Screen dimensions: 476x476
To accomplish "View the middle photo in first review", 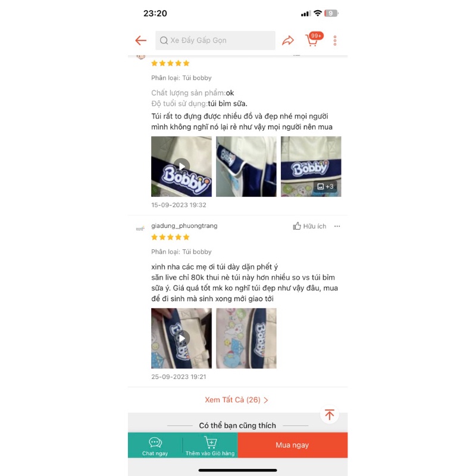I will (x=246, y=167).
